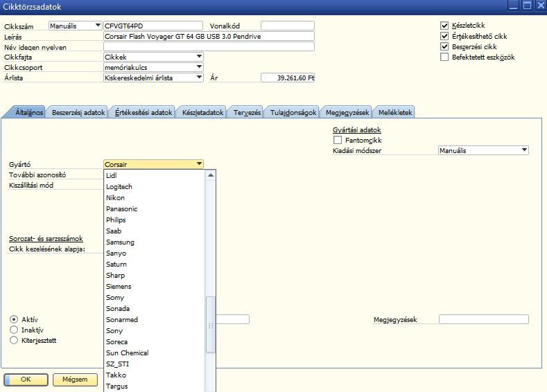
Task: Open the Tervezés tab
Action: 247,112
